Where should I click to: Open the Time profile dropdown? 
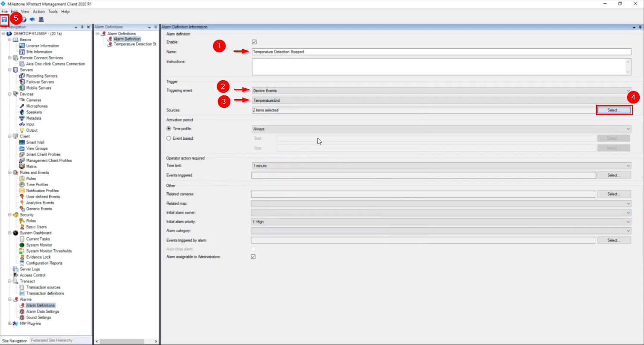click(x=441, y=129)
